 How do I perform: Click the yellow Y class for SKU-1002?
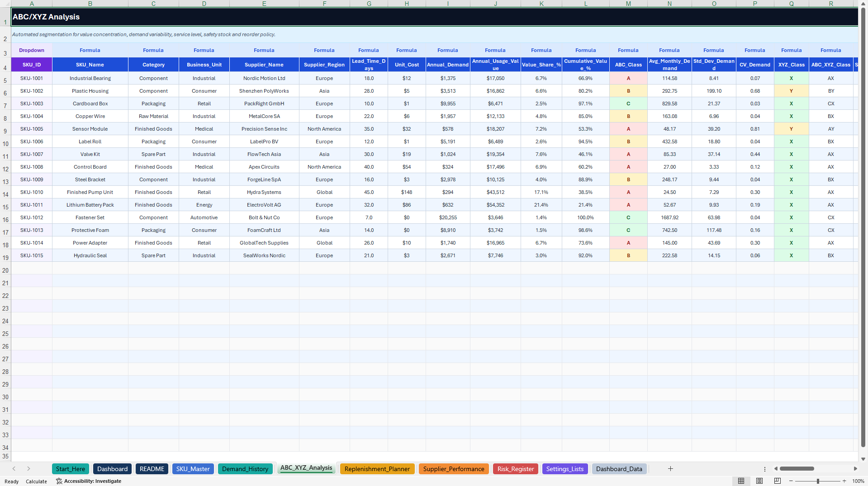[x=791, y=91]
